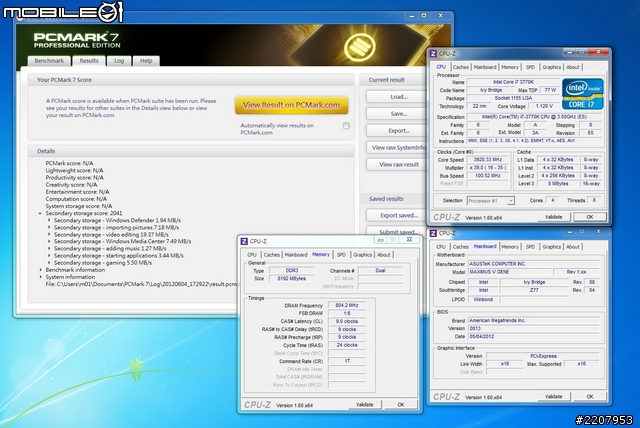Click OK in Memory CPU-Z window
Viewport: 640px width, 428px height.
coord(401,405)
